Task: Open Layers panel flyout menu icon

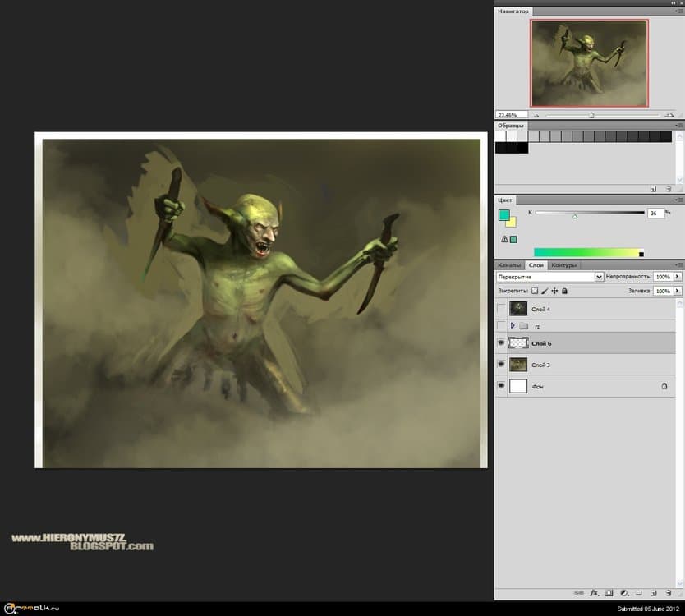Action: [679, 264]
